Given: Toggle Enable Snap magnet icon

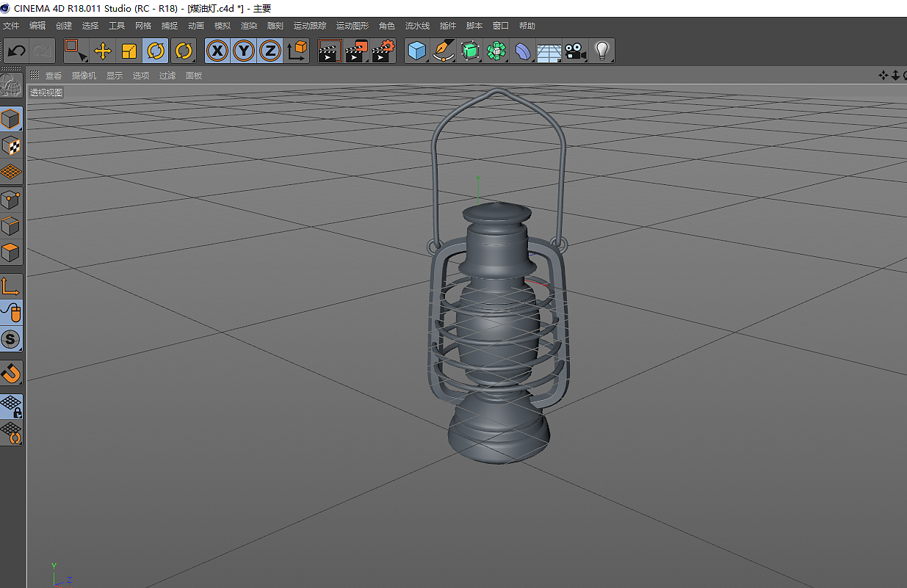Looking at the screenshot, I should point(11,373).
